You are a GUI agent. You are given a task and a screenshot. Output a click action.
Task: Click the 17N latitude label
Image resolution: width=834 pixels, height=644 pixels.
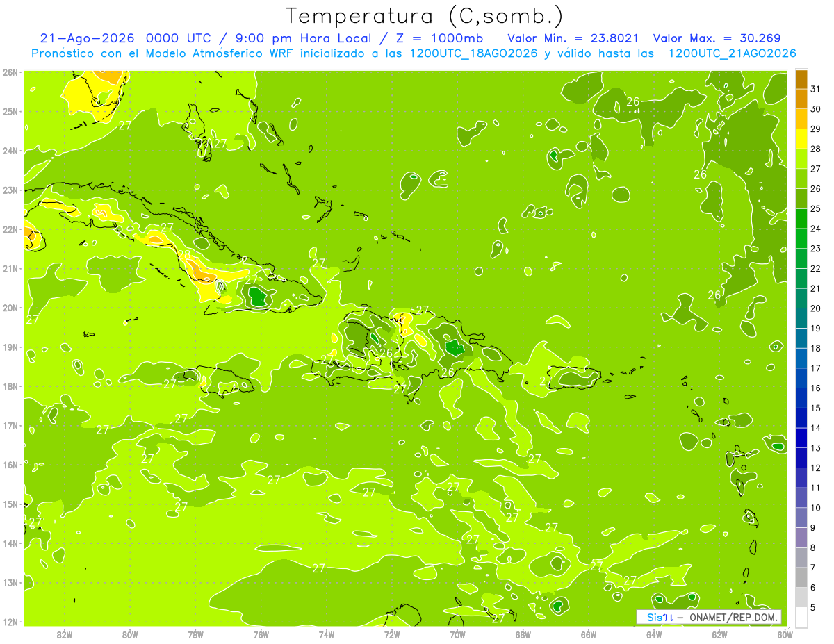[x=10, y=426]
